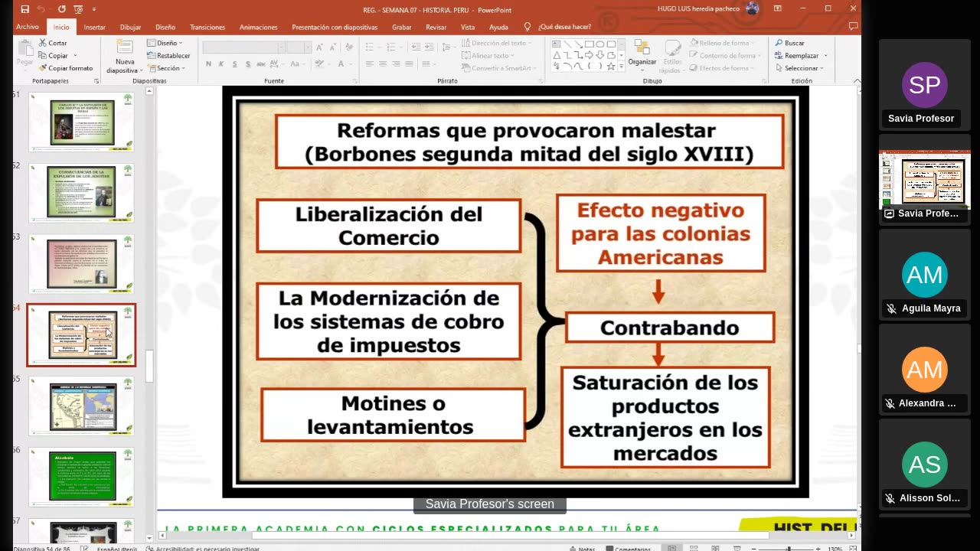The image size is (980, 551).
Task: Select slide 65 map thumbnail
Action: tap(82, 406)
